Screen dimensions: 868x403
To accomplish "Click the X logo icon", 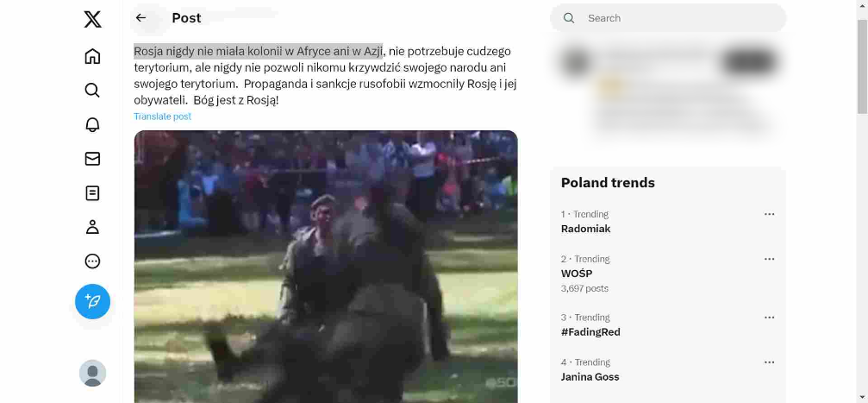I will tap(92, 19).
